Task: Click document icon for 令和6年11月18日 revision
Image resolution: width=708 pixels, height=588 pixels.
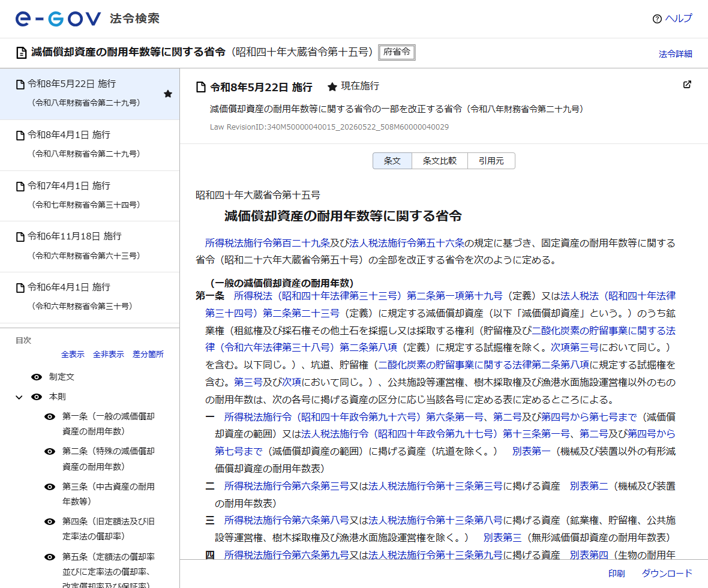Action: [20, 237]
